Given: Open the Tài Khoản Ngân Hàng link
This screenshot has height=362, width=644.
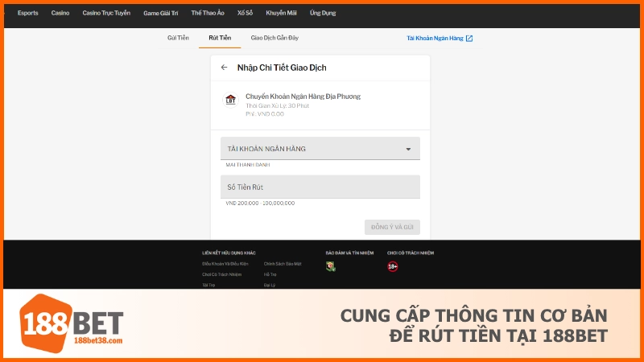Looking at the screenshot, I should pyautogui.click(x=435, y=38).
